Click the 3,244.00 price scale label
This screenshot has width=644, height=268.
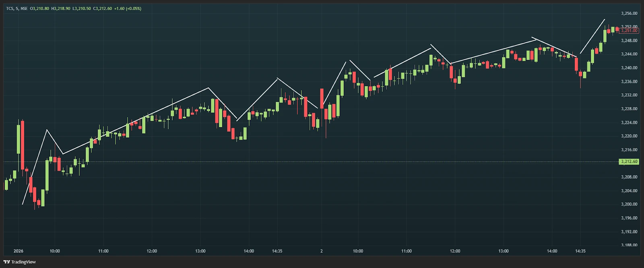pyautogui.click(x=629, y=54)
